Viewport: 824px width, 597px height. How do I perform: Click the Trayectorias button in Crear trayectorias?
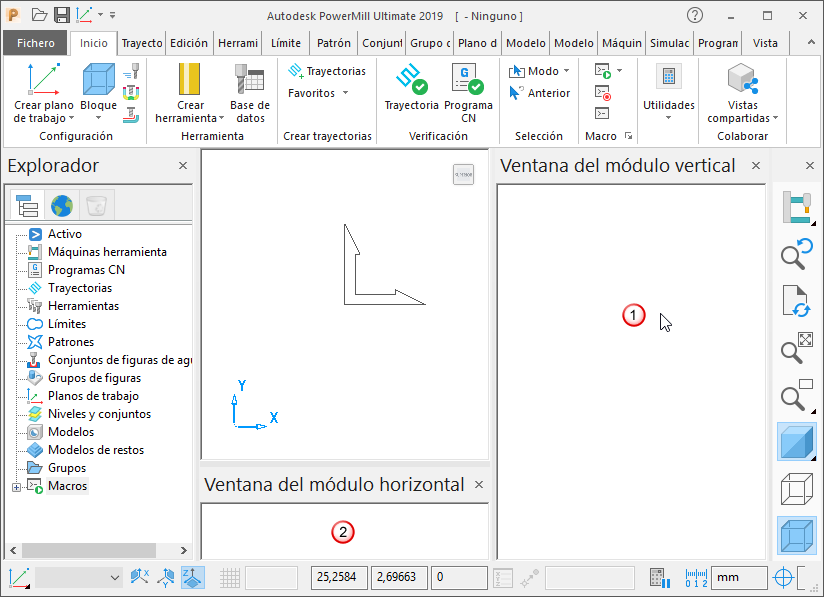pyautogui.click(x=327, y=71)
